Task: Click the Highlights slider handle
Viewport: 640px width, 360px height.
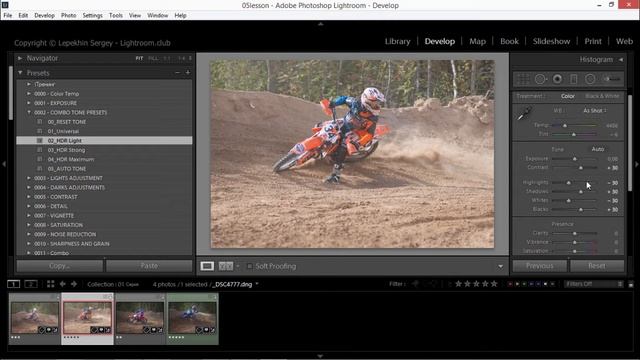Action: pos(569,182)
